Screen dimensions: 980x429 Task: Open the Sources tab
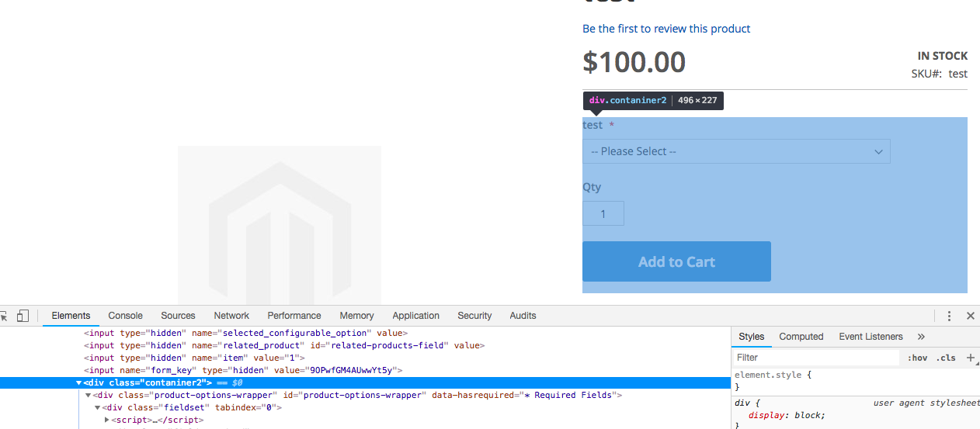pos(179,316)
